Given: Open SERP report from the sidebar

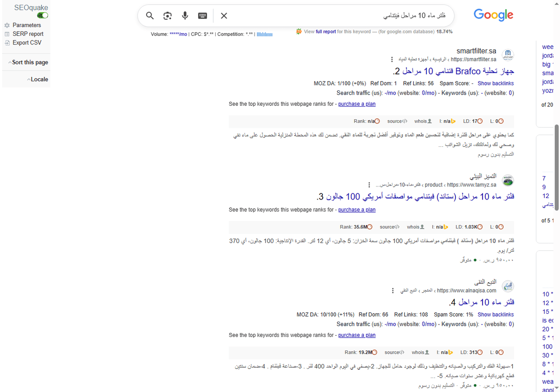Looking at the screenshot, I should click(x=7, y=34).
